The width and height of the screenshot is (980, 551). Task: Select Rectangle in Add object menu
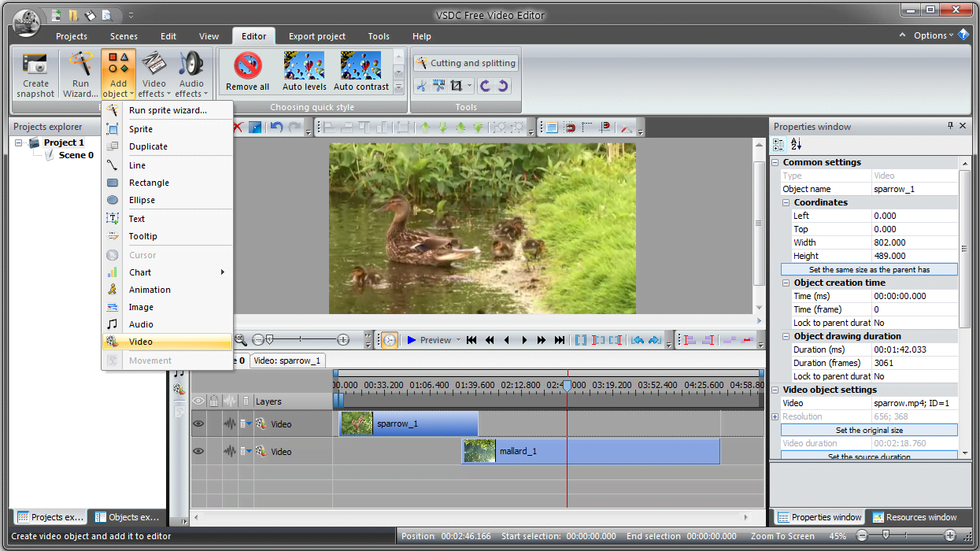[x=168, y=183]
